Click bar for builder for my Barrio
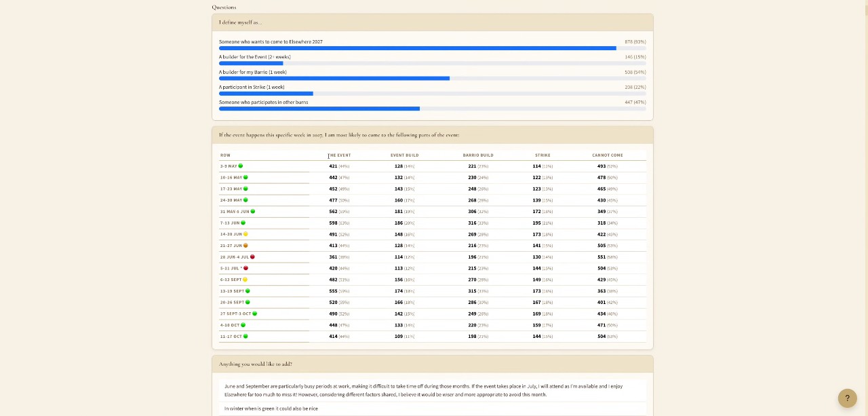 [x=433, y=79]
